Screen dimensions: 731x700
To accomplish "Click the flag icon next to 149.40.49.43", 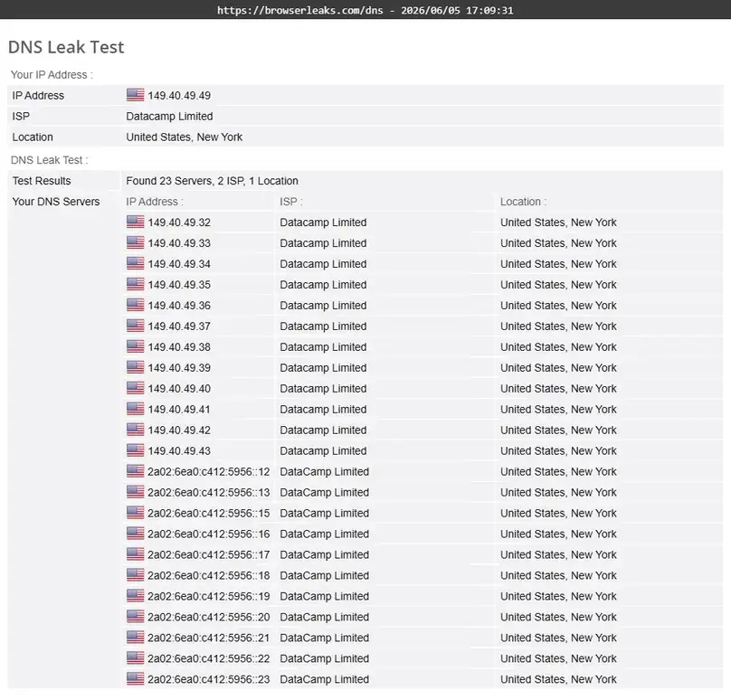I will pyautogui.click(x=135, y=450).
